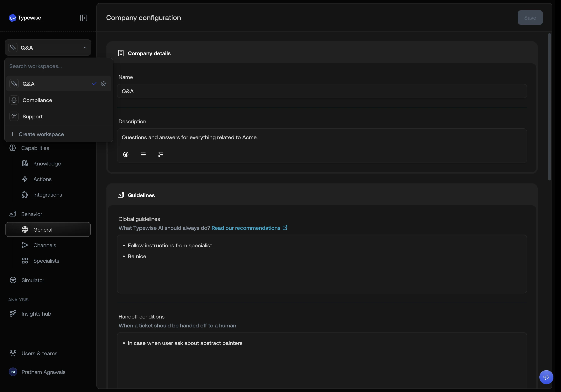Insert a bullet list in the description
561x392 pixels.
(144, 154)
